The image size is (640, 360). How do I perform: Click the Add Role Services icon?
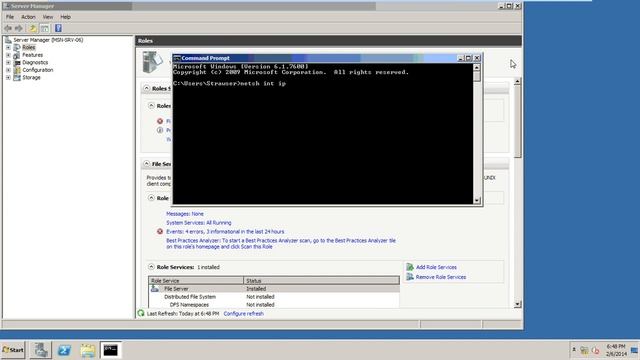coord(410,267)
